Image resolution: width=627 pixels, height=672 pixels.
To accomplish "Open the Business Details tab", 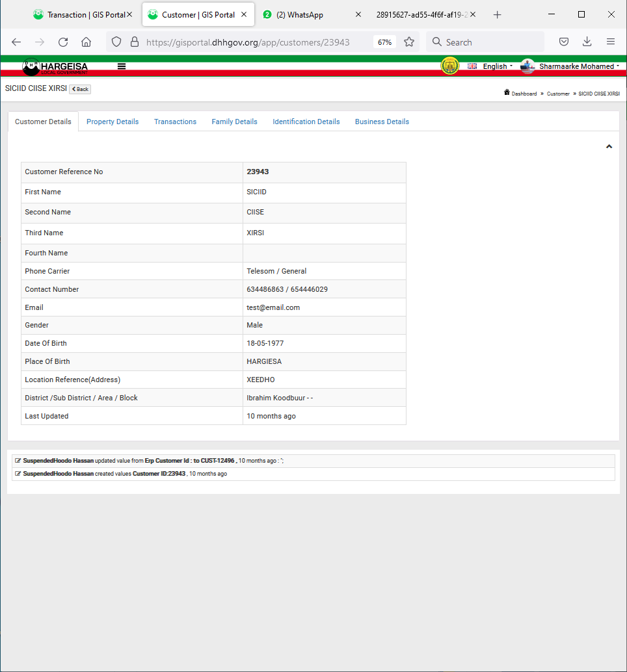I will coord(382,122).
